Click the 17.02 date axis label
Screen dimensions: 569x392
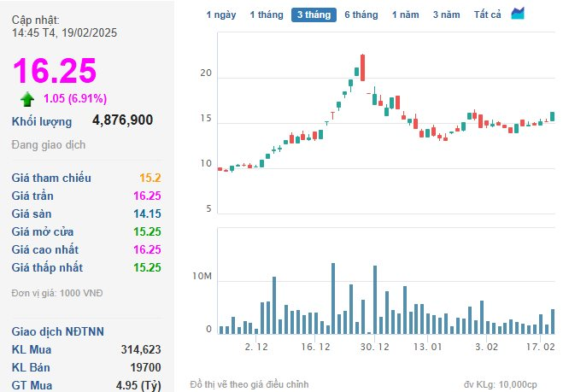[540, 347]
